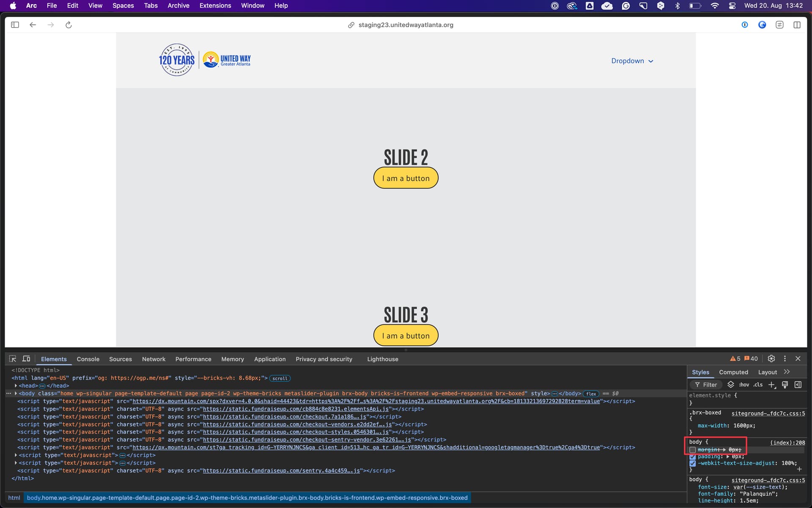The height and width of the screenshot is (508, 812).
Task: Open Arc's site control center icon
Action: 779,25
